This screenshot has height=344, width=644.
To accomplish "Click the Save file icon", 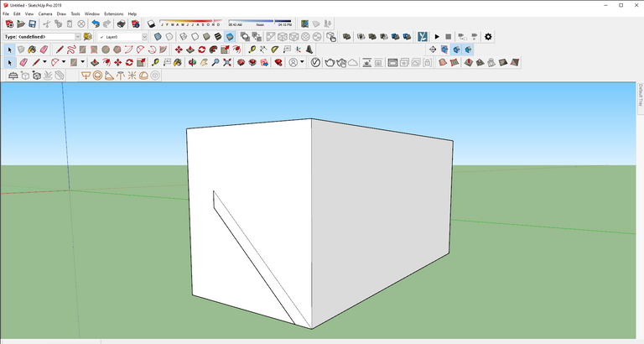I will point(32,24).
